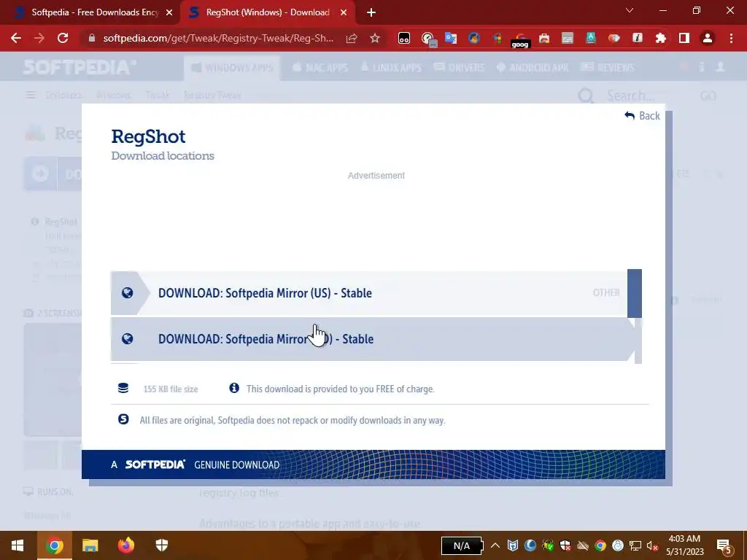
Task: Close the RegShot Download tab
Action: (344, 12)
